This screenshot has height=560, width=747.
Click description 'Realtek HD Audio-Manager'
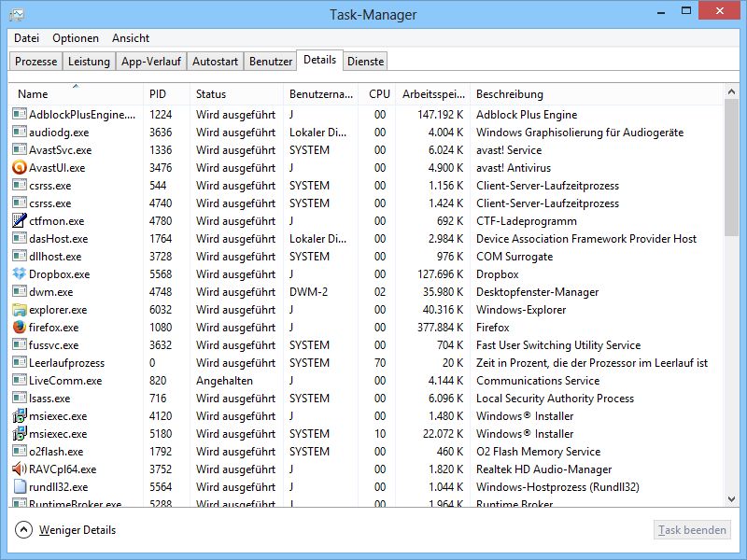click(x=543, y=469)
